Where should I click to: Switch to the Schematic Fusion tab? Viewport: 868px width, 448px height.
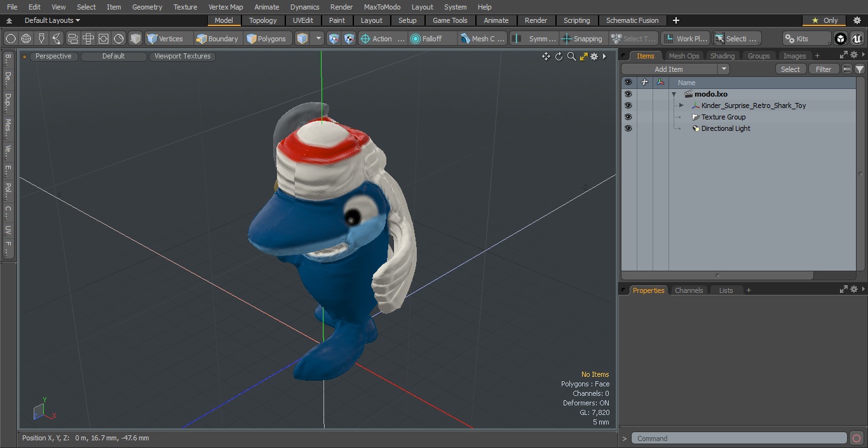632,20
